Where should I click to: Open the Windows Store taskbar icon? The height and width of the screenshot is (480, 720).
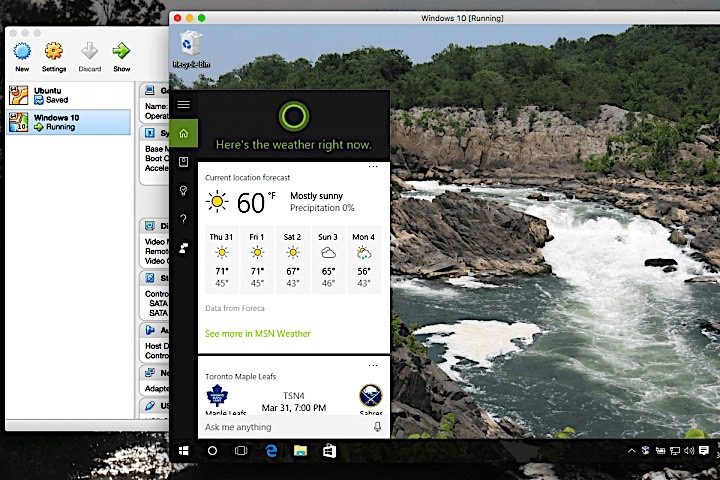[x=328, y=452]
